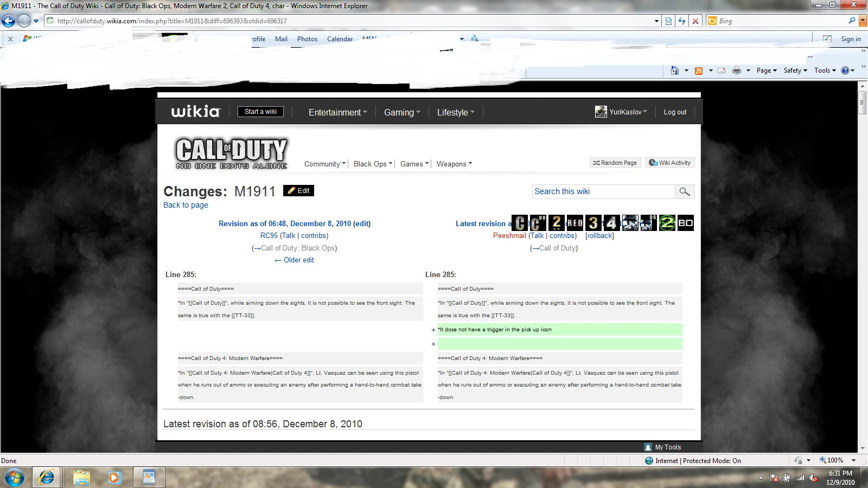Open the RC95 user link
This screenshot has width=868, height=488.
click(x=269, y=236)
